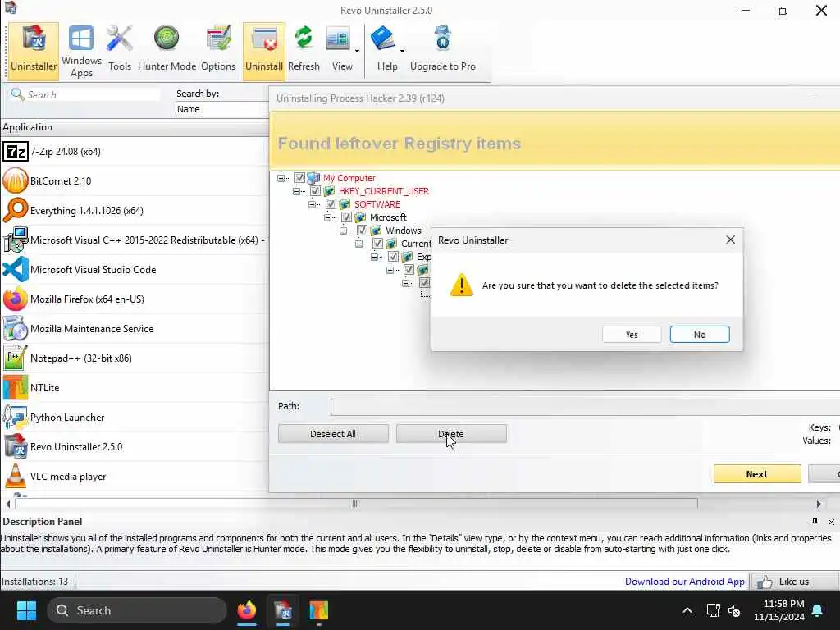
Task: Refresh the installed programs list
Action: [x=304, y=50]
